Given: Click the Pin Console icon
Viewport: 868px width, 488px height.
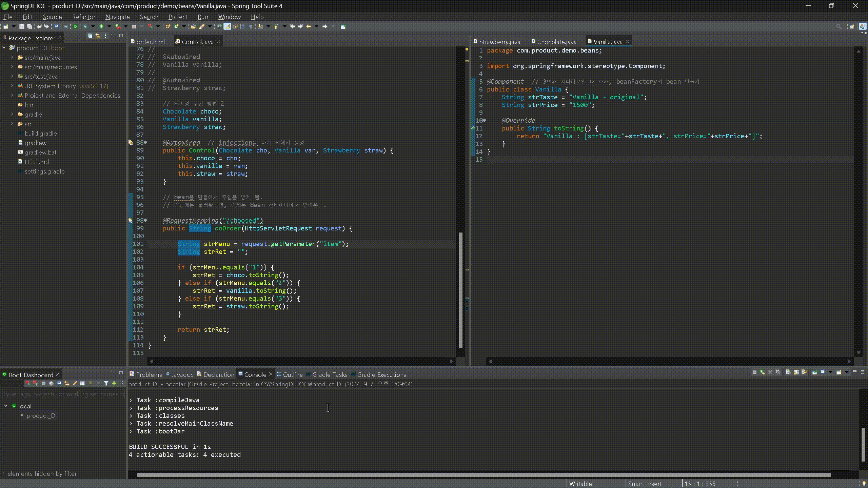Looking at the screenshot, I should pyautogui.click(x=814, y=372).
